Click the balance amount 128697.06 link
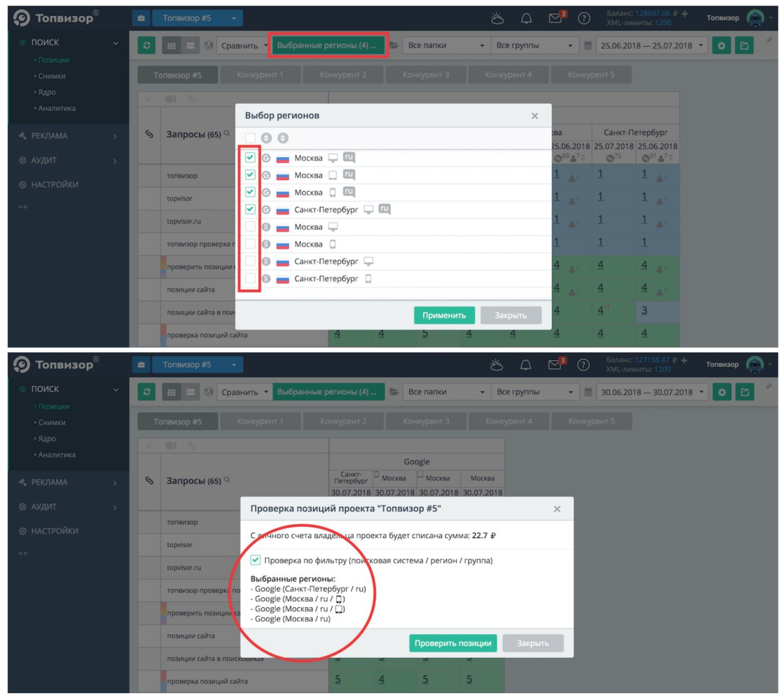Viewport: 784px width, 698px height. pyautogui.click(x=652, y=13)
